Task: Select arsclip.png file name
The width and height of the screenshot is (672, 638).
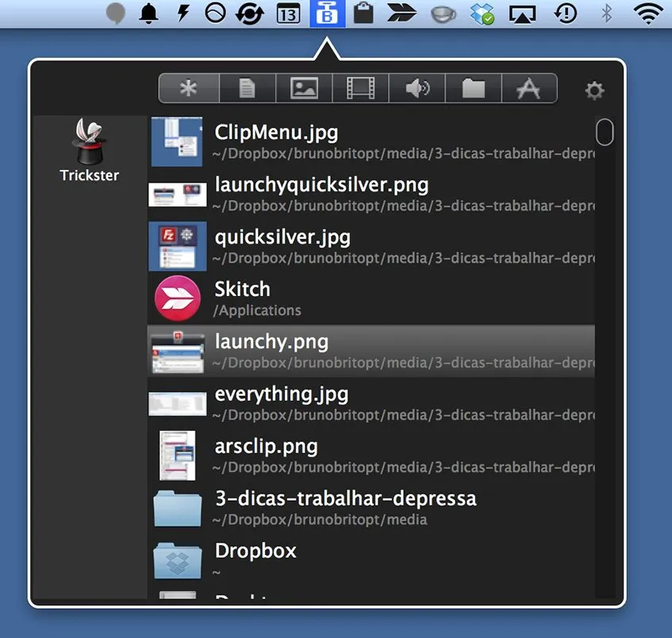Action: (x=266, y=446)
